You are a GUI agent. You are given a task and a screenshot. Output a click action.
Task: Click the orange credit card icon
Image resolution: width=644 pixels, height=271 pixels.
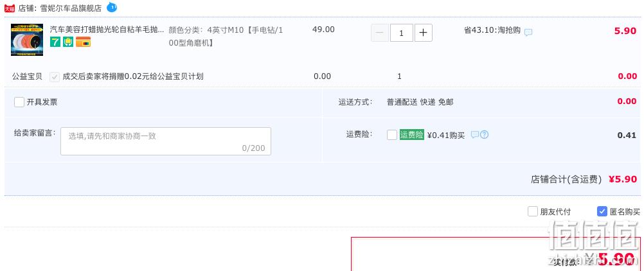click(84, 42)
